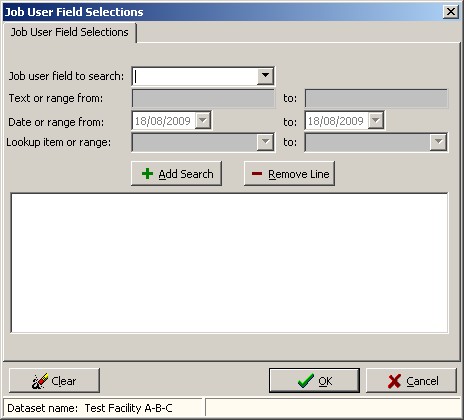Click the green checkmark on OK button

pyautogui.click(x=306, y=381)
